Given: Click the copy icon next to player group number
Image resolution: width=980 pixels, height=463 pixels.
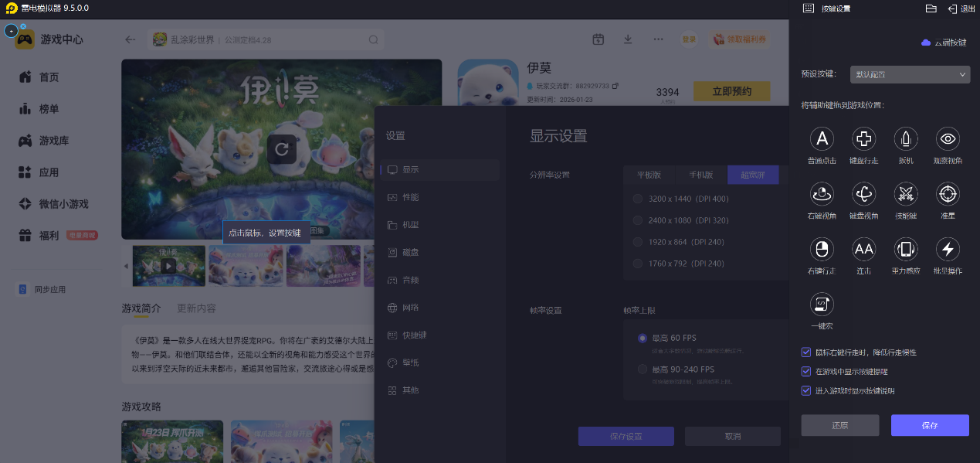Looking at the screenshot, I should pos(615,86).
